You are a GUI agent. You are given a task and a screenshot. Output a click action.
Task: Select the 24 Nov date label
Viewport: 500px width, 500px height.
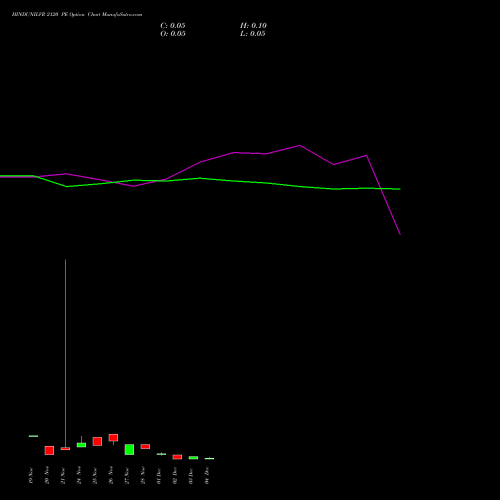point(79,476)
